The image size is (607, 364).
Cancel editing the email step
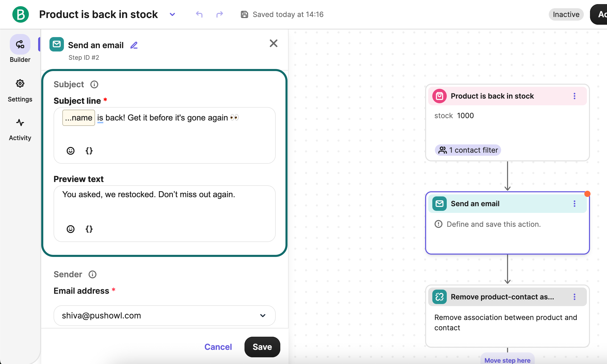point(218,347)
